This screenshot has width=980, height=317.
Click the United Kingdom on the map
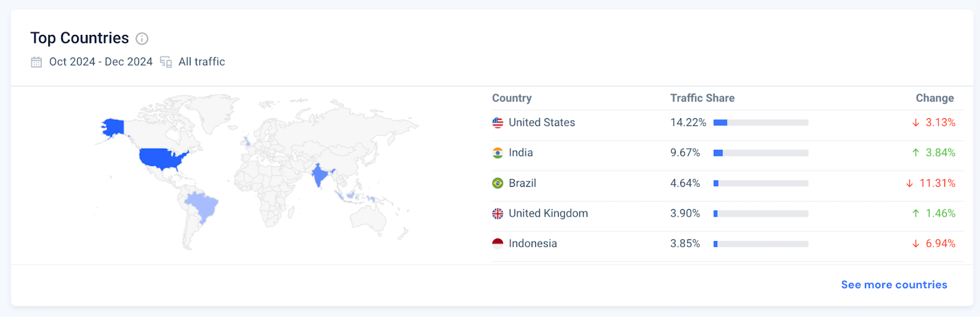tap(246, 141)
